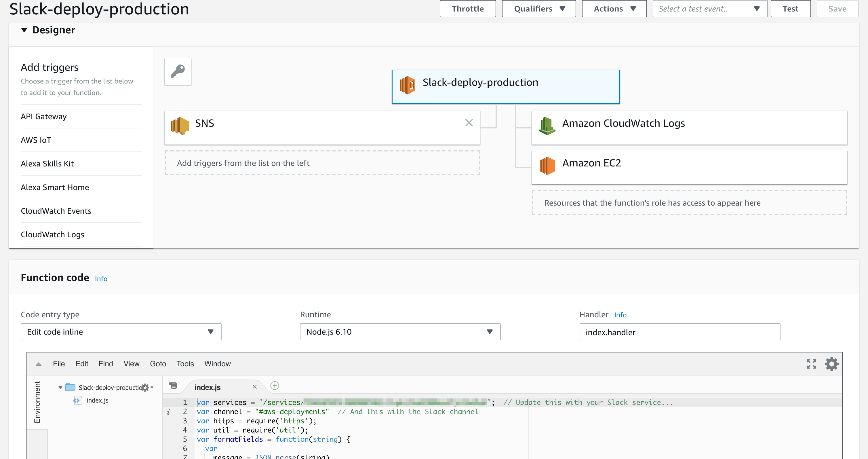Open a new editor tab with plus icon
The width and height of the screenshot is (868, 459).
[x=275, y=386]
